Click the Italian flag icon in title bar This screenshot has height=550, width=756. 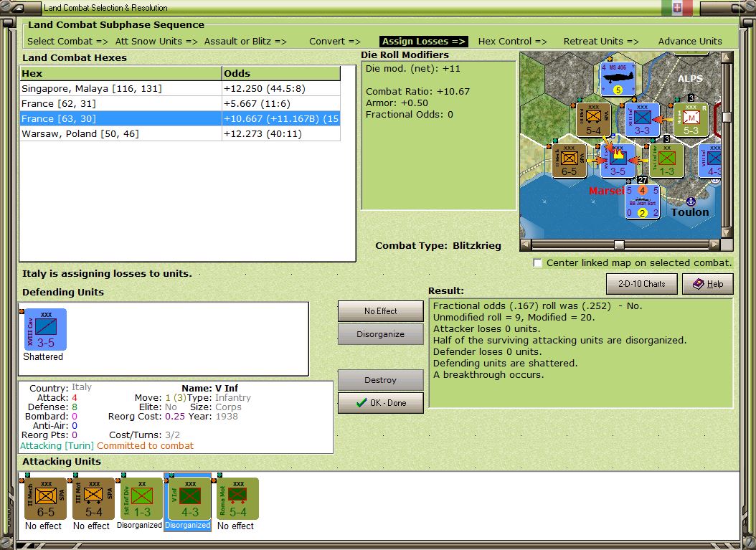tap(677, 8)
